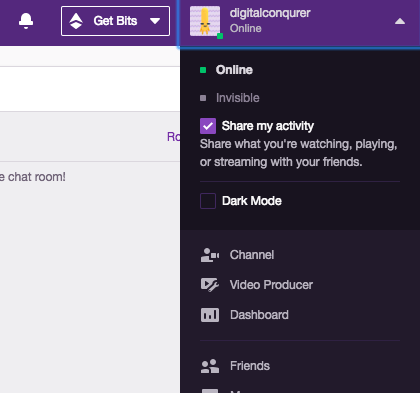
Task: Click the Friends people icon
Action: [210, 366]
